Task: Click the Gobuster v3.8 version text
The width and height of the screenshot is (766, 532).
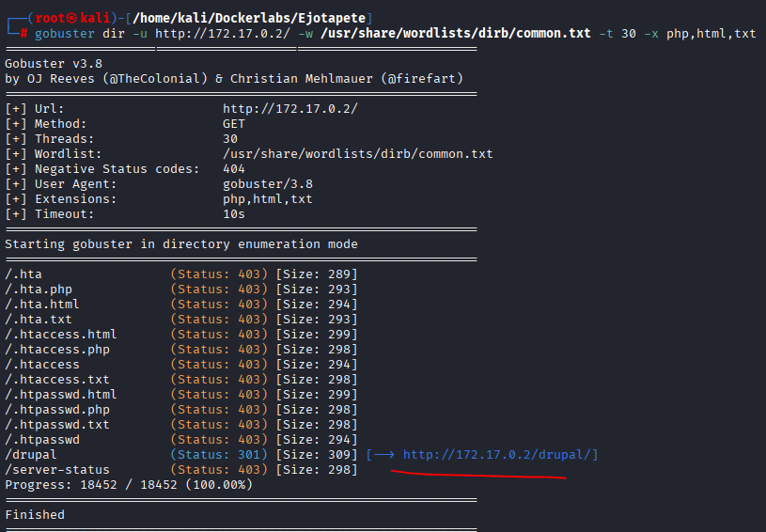Action: pos(54,64)
